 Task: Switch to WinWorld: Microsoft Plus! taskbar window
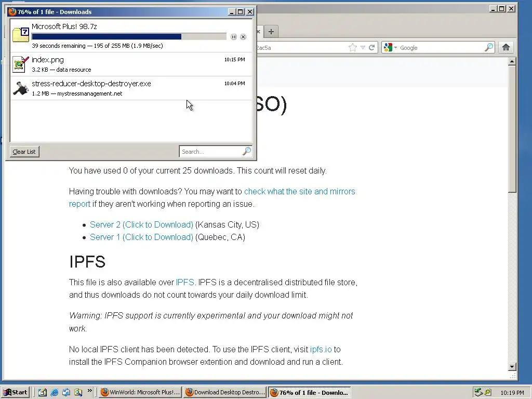coord(140,392)
